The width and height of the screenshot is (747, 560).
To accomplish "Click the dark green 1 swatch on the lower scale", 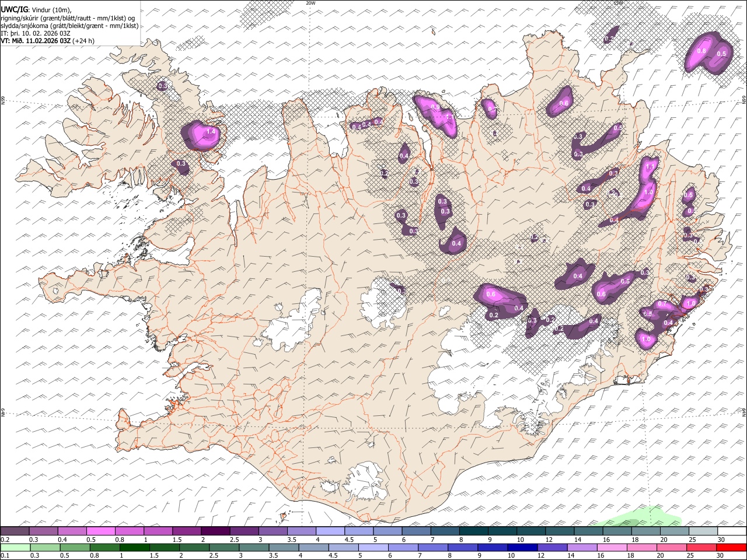I will [x=134, y=548].
